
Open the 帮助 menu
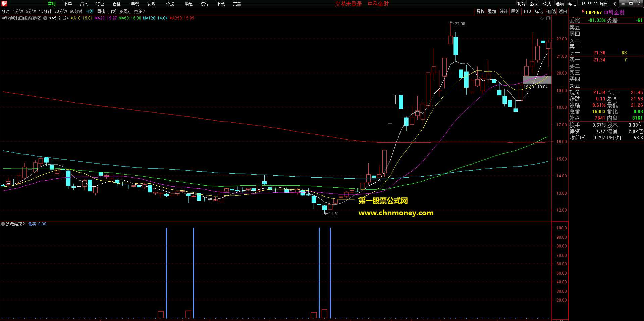coord(572,4)
